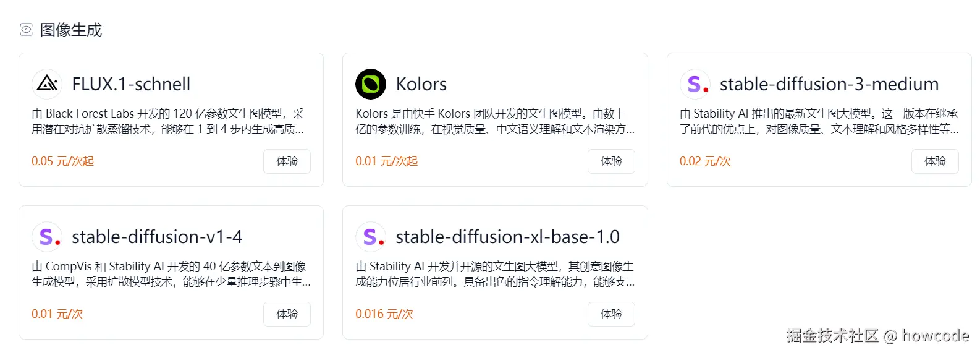The width and height of the screenshot is (980, 355).
Task: Click the green Kolors logo icon
Action: point(371,83)
